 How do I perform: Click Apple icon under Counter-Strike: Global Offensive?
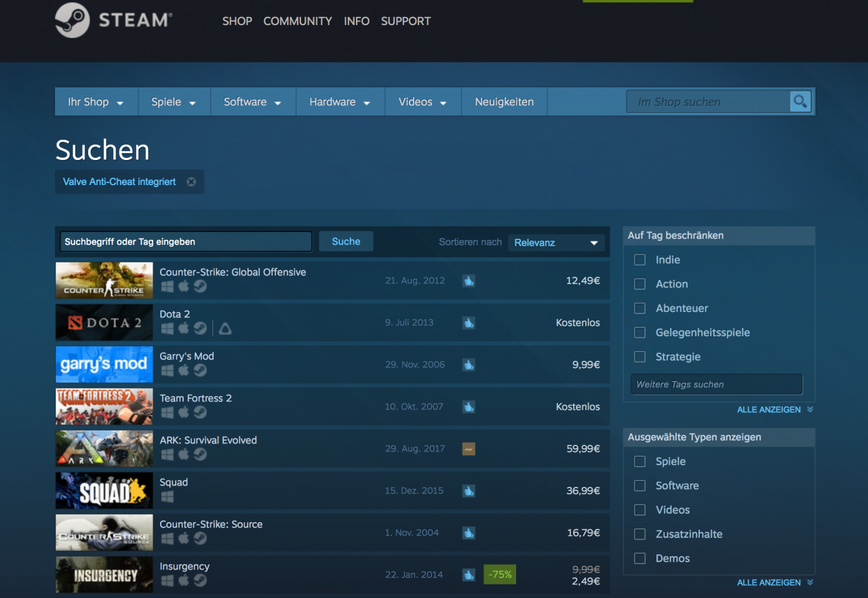point(184,286)
